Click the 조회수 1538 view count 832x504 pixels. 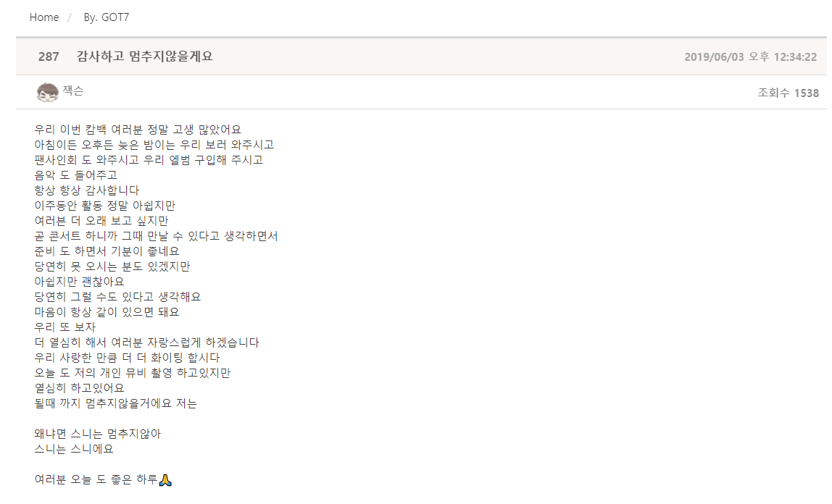point(788,93)
